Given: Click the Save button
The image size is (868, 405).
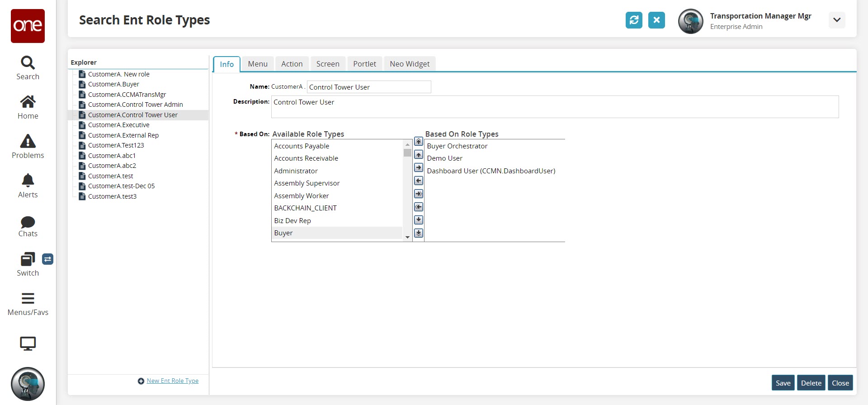Looking at the screenshot, I should (x=783, y=383).
